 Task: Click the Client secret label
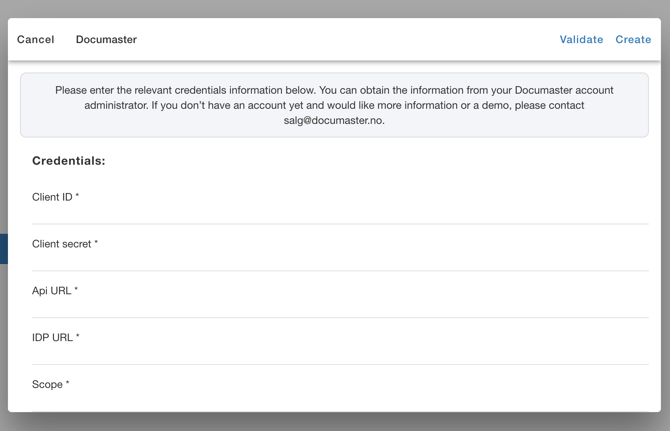(61, 244)
